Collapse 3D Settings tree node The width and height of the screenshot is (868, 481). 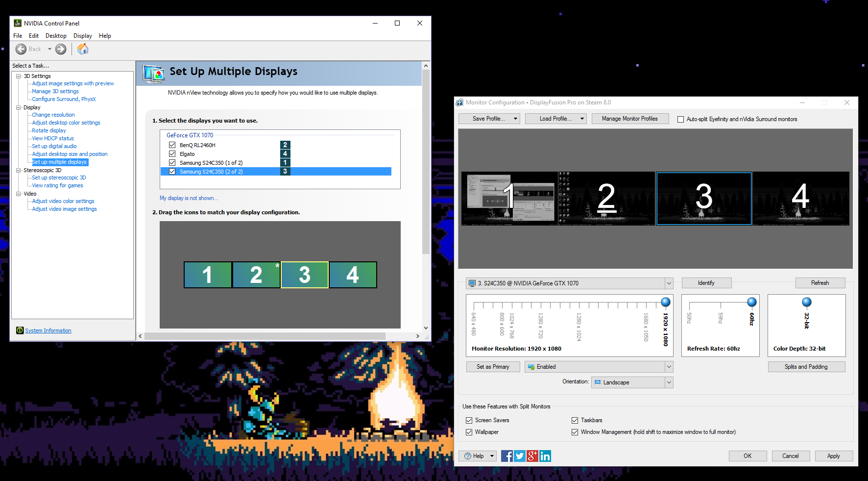(19, 76)
